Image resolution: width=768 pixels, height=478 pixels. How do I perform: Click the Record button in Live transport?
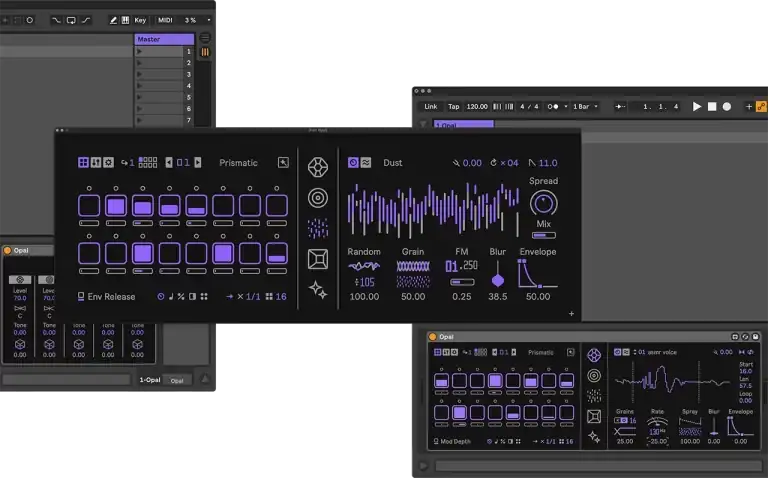pyautogui.click(x=727, y=106)
